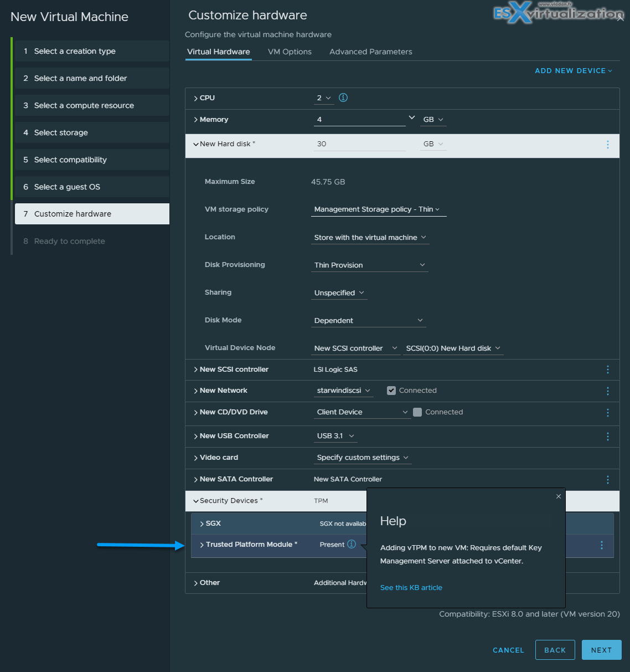
Task: Open disk Location dropdown
Action: point(370,238)
